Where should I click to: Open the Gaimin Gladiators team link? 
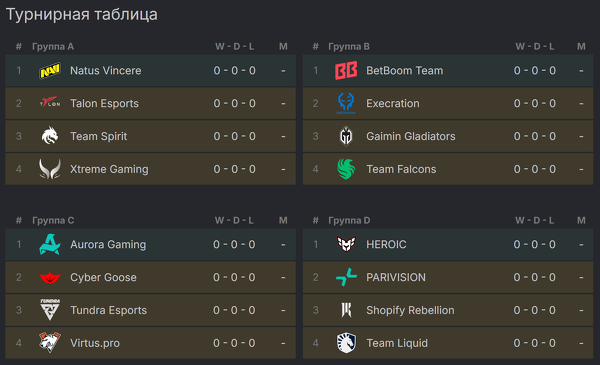[x=411, y=136]
